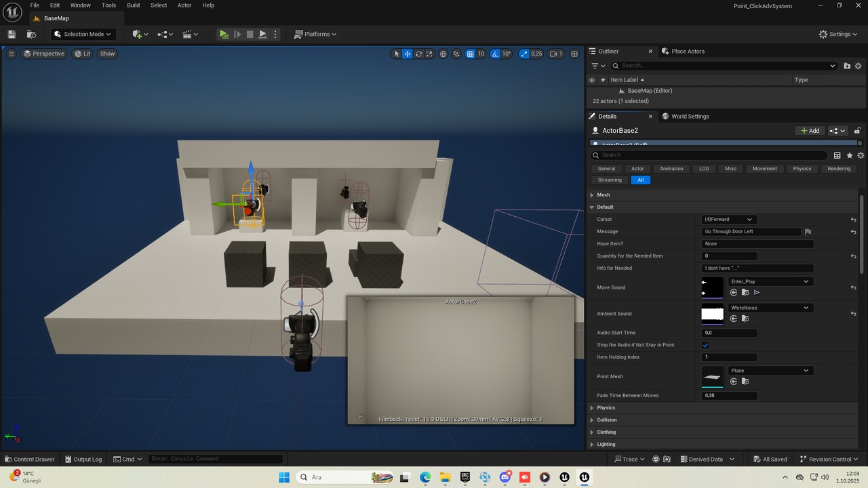Open the Content Drawer
Image resolution: width=868 pixels, height=488 pixels.
click(30, 459)
